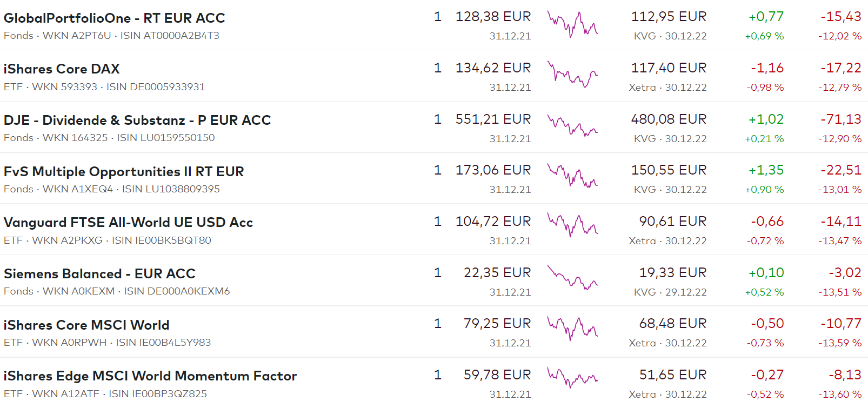Screen dimensions: 868x408
Task: Click the 480,08 EUR KVG price
Action: pos(669,119)
